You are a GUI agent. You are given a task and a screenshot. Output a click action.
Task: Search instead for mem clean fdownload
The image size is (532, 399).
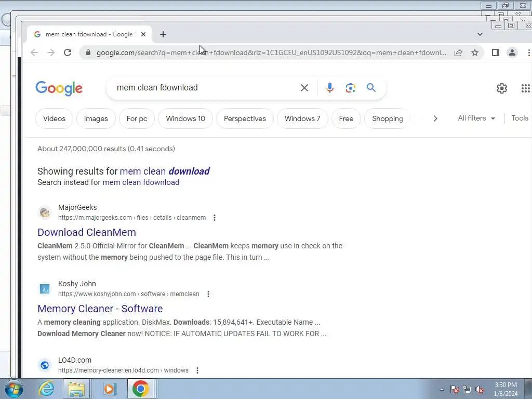(141, 182)
